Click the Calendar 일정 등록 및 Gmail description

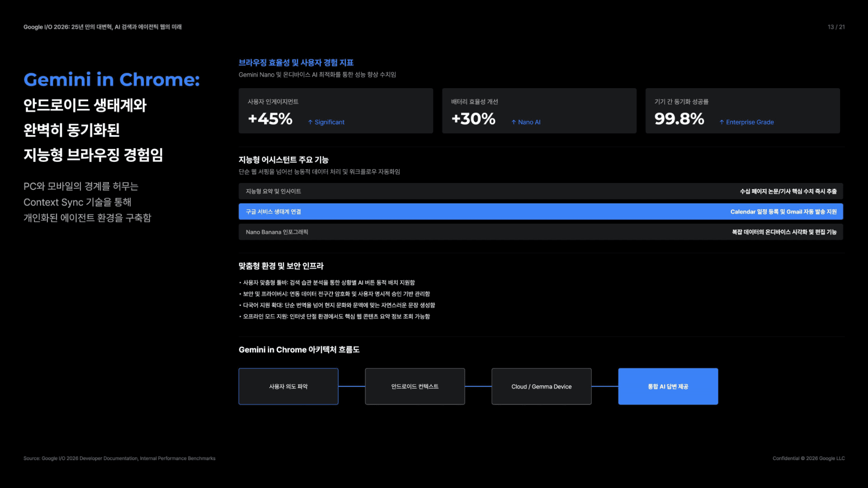coord(783,211)
